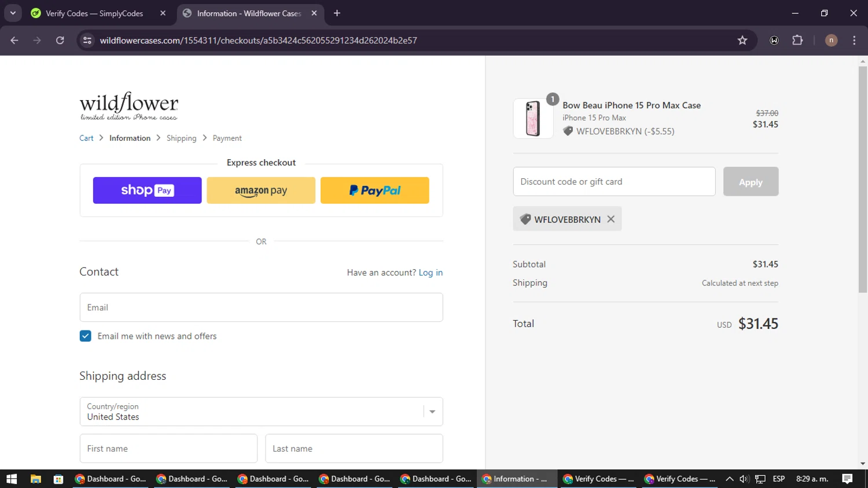Click the tag icon beside WFLOVEBBRKYN (-$5.55)
The height and width of the screenshot is (488, 868).
click(x=568, y=131)
